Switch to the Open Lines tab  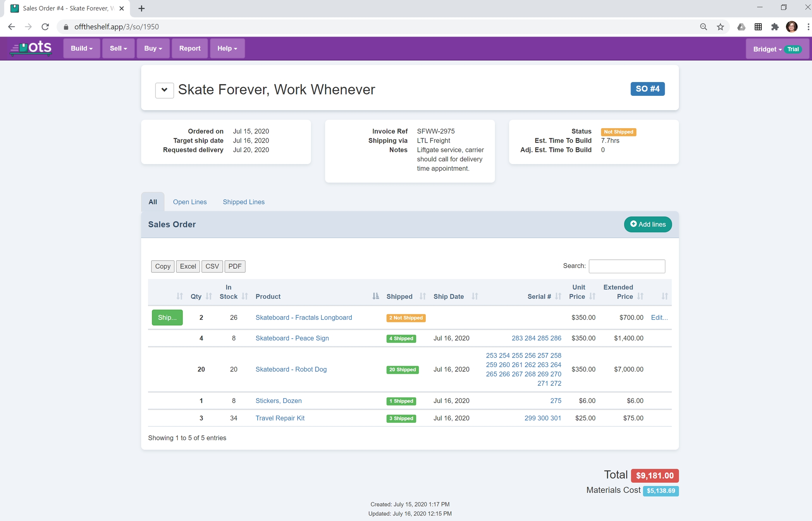click(x=190, y=202)
